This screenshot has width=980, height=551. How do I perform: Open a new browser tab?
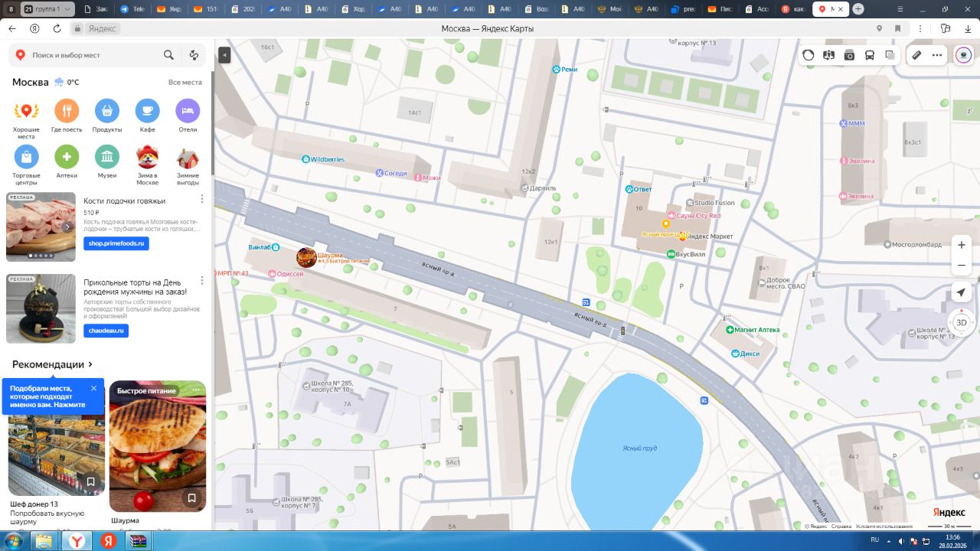click(x=858, y=9)
